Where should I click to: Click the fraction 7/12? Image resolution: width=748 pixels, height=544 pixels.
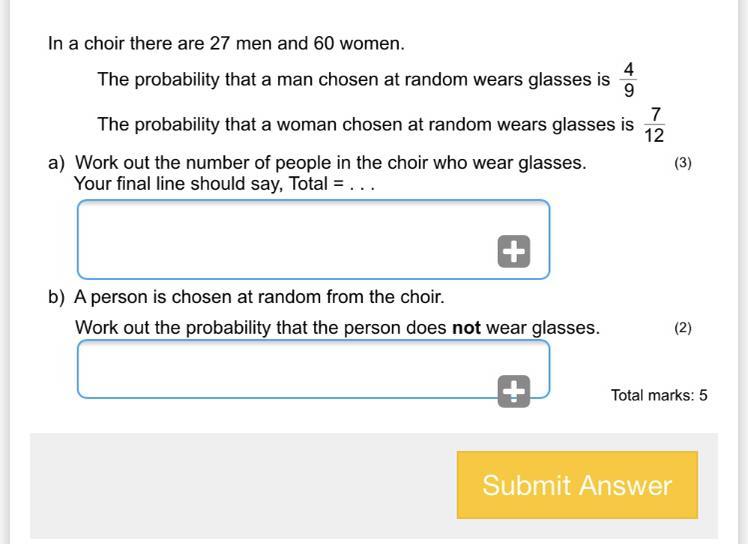coord(655,126)
